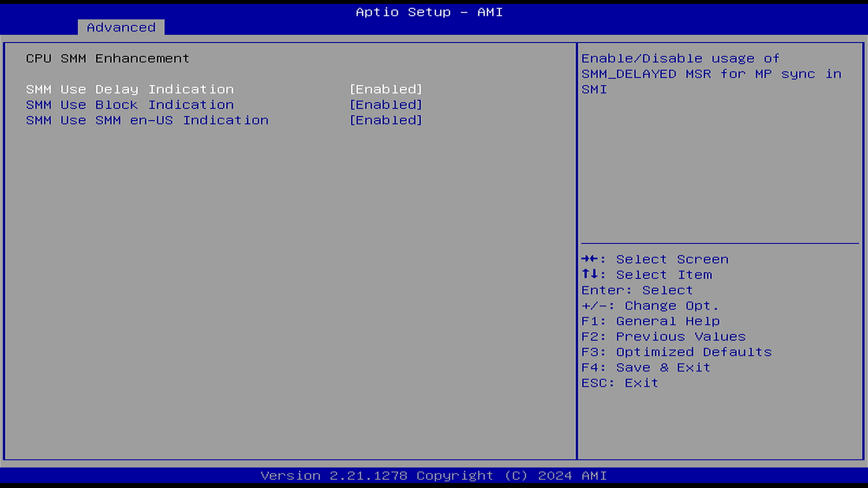Click the F3: Optimized Defaults hint
868x488 pixels.
click(x=676, y=352)
